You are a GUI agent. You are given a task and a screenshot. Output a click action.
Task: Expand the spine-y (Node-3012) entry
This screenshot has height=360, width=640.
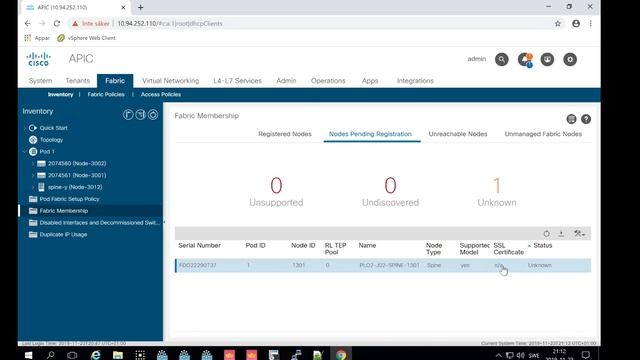coord(33,187)
